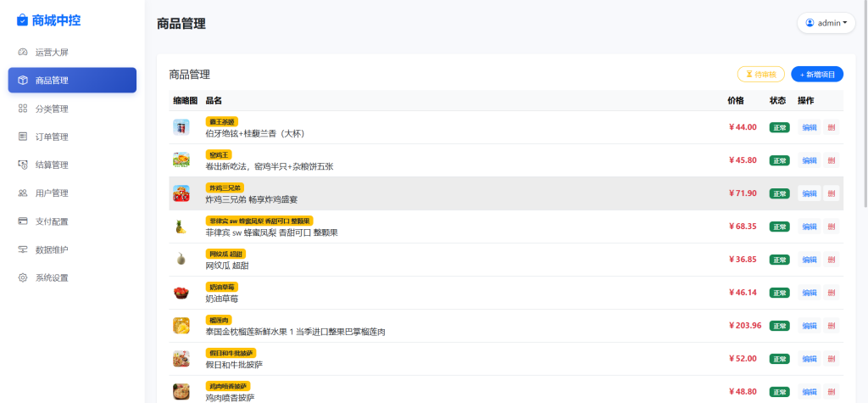This screenshot has height=403, width=868.
Task: Click thumbnail of 窑鸡王 product
Action: 181,160
